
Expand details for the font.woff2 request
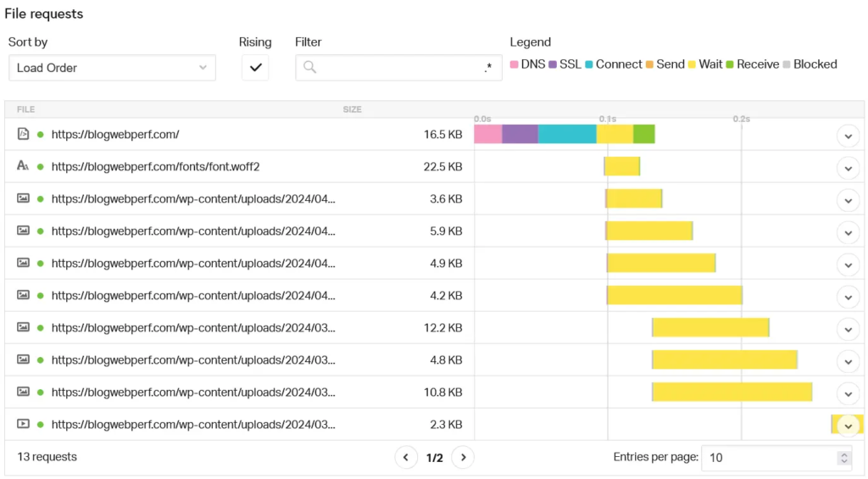point(848,168)
